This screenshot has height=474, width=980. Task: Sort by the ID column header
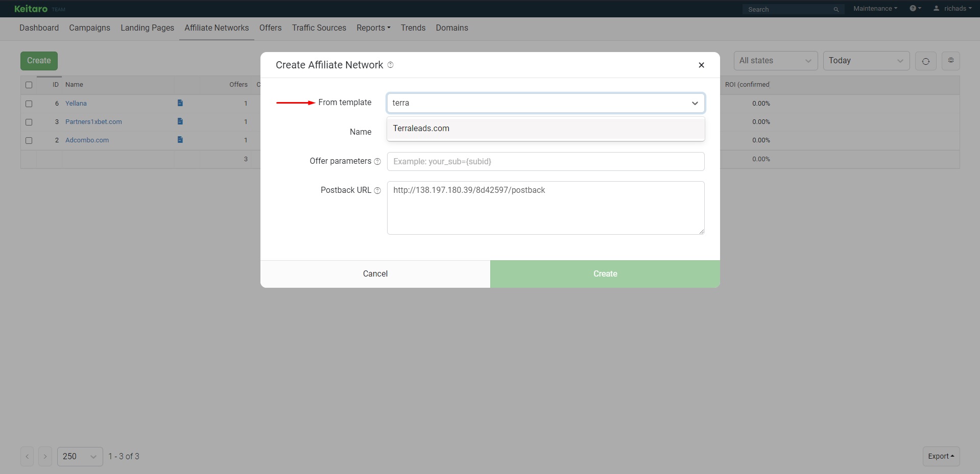coord(56,85)
